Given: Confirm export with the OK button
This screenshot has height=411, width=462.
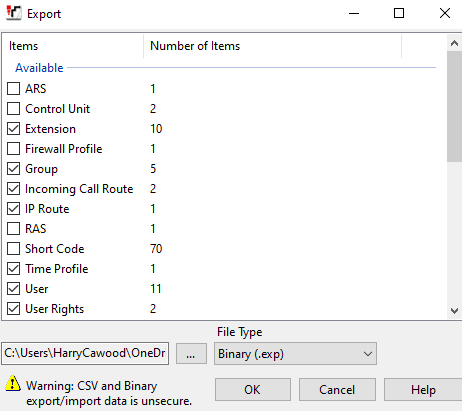Looking at the screenshot, I should (253, 389).
